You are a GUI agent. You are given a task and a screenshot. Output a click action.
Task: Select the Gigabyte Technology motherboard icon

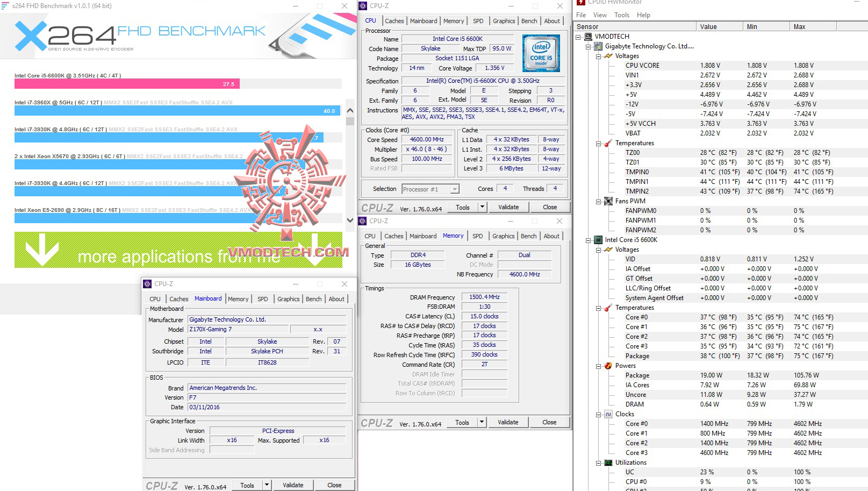pos(598,46)
